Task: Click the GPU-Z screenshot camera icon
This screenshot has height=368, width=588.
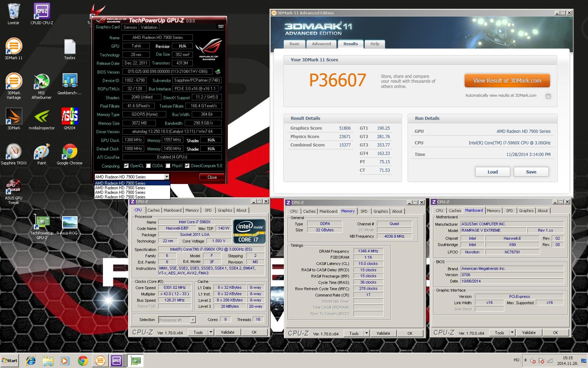Action: tap(220, 27)
